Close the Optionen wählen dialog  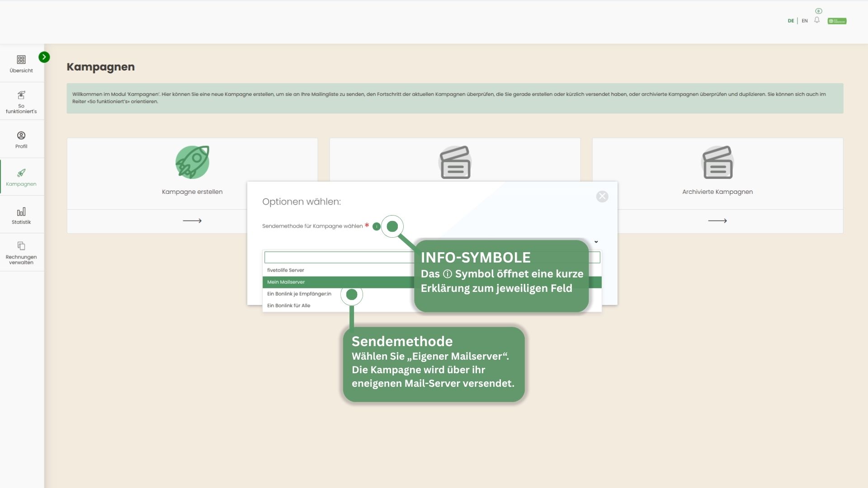pos(602,197)
